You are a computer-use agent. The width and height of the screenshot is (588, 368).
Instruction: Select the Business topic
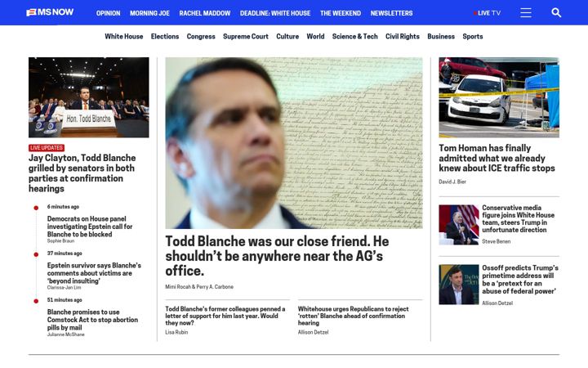coord(441,37)
